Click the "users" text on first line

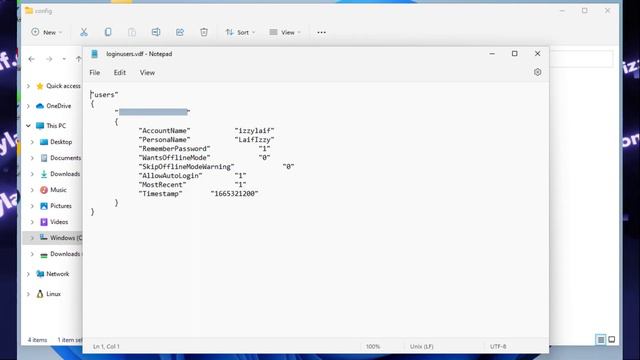point(104,95)
